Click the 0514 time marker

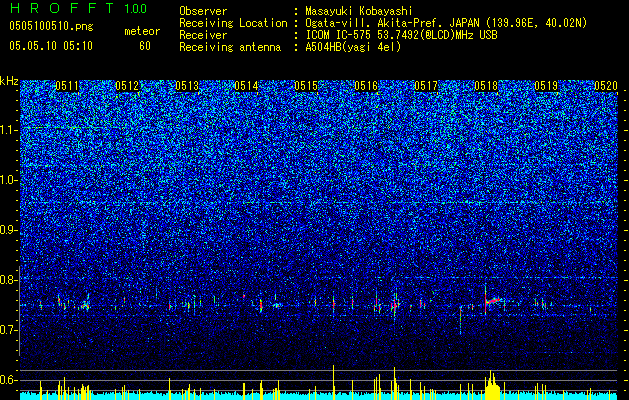tap(246, 86)
